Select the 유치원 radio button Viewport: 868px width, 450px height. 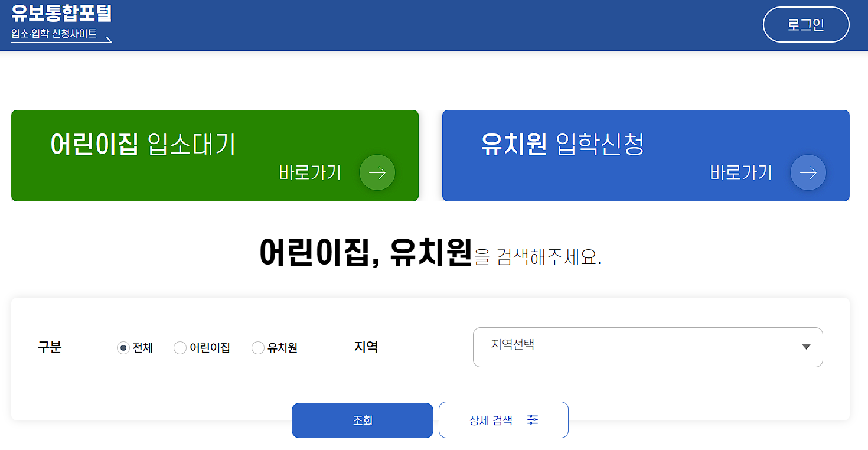tap(257, 348)
